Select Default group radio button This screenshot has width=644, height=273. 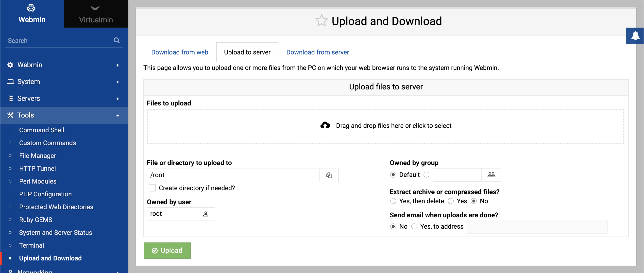393,174
